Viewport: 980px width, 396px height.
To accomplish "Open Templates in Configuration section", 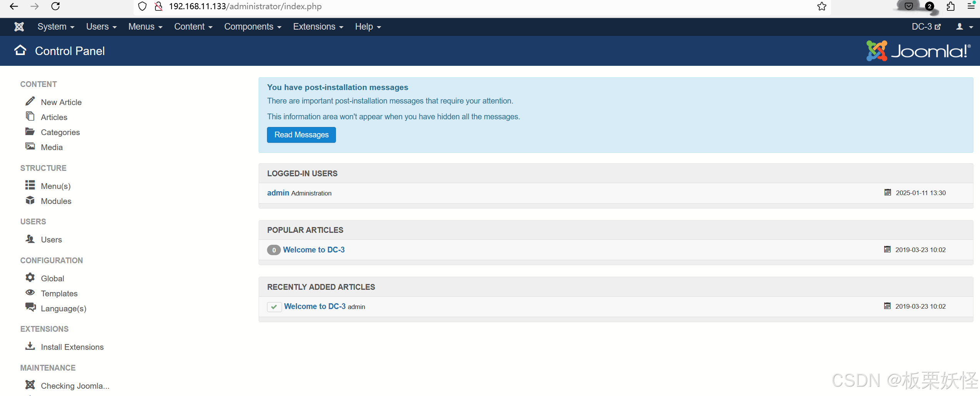I will click(59, 294).
